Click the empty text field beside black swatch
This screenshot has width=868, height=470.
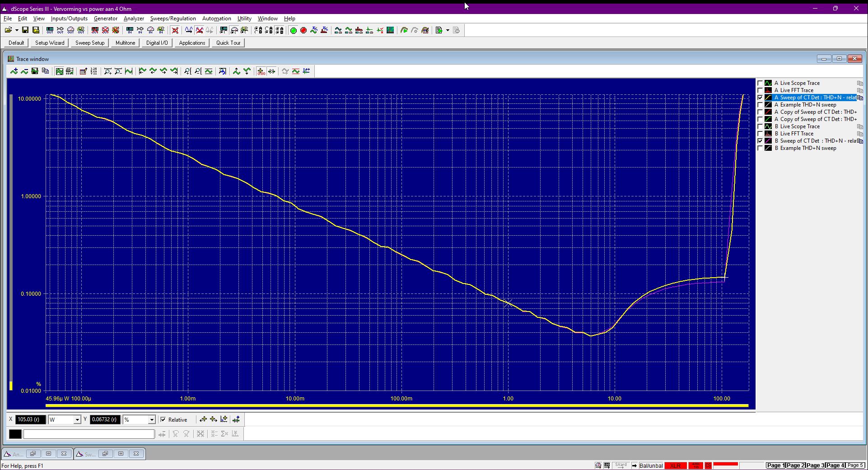[89, 434]
